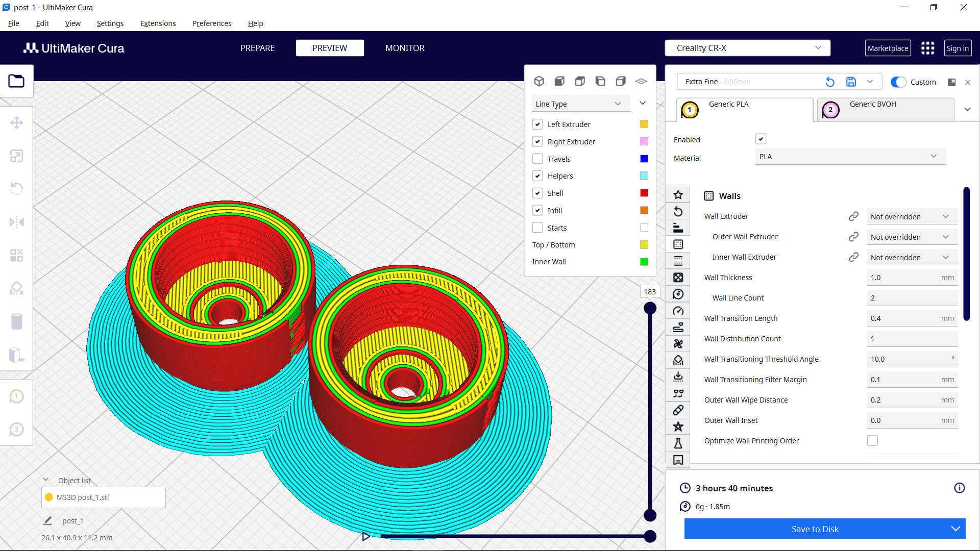The image size is (980, 551).
Task: Select the Move tool
Action: point(17,122)
